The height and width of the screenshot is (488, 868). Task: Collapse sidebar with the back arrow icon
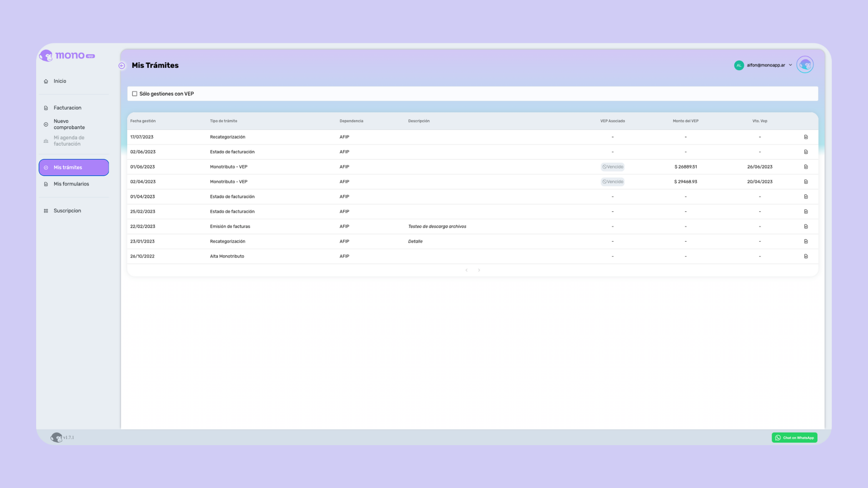122,66
